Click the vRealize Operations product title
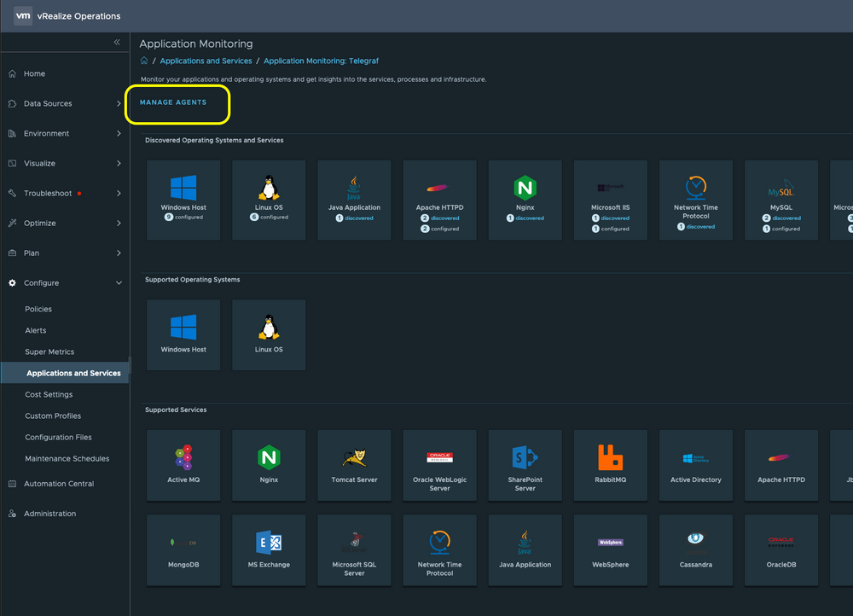This screenshot has height=616, width=853. click(78, 16)
